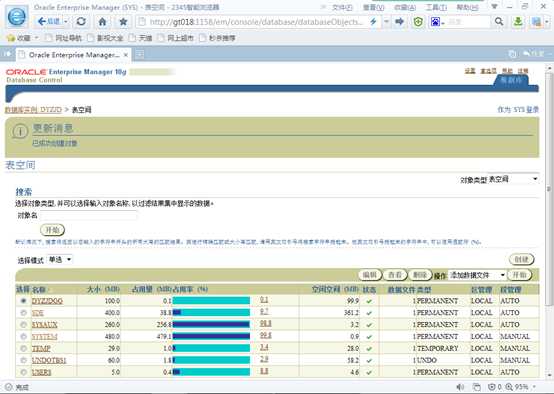Open the 收藏(A) menu
Screen dimensions: 554x394
click(405, 7)
